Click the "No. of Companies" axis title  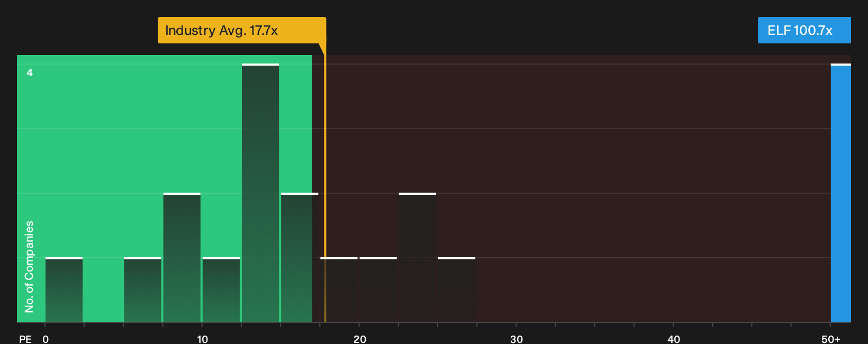[29, 266]
